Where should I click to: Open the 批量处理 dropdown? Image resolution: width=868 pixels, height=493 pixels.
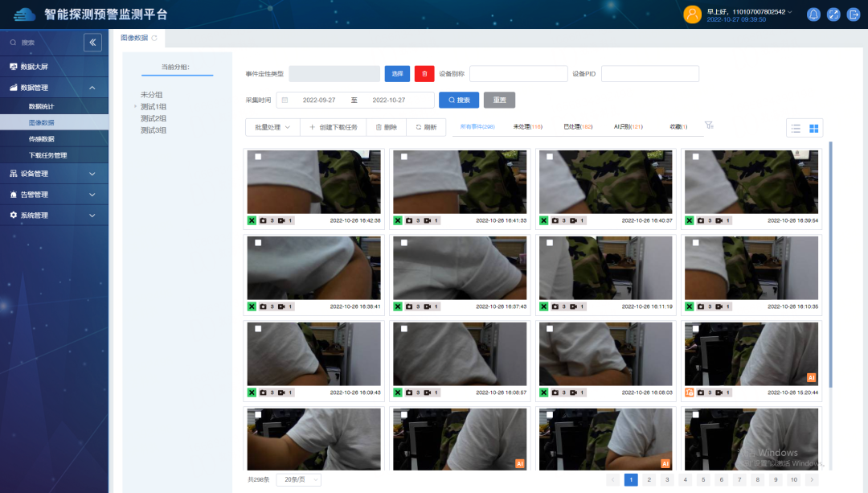click(x=272, y=127)
